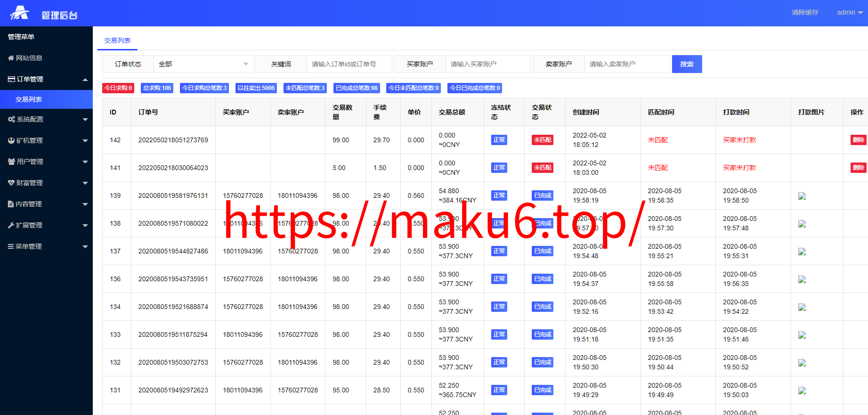Open the 订单状态 dropdown showing 全部
This screenshot has width=868, height=415.
pos(203,64)
